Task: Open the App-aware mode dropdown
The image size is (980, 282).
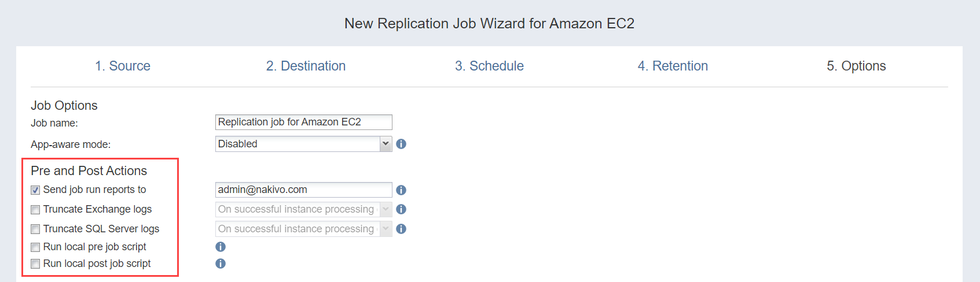Action: pos(386,144)
